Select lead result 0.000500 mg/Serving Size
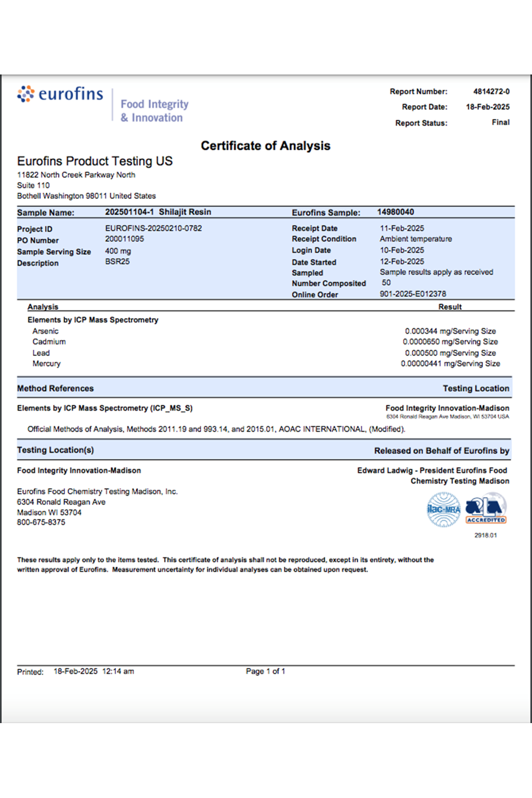532x798 pixels. coord(450,353)
